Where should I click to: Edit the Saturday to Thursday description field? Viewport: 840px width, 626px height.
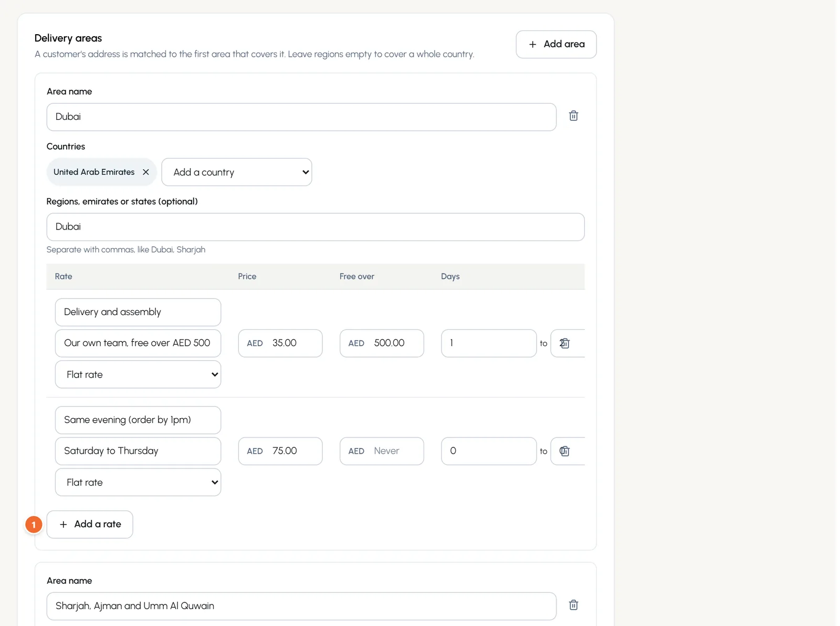138,451
